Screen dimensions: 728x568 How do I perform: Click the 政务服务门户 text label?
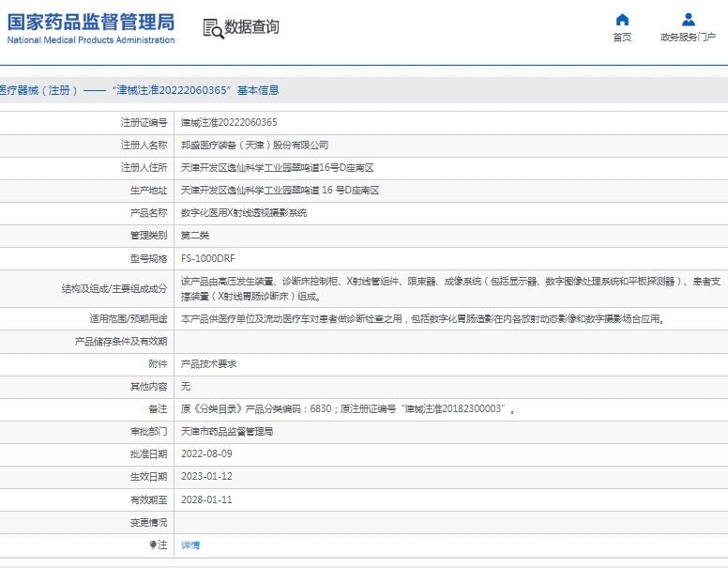pyautogui.click(x=688, y=38)
